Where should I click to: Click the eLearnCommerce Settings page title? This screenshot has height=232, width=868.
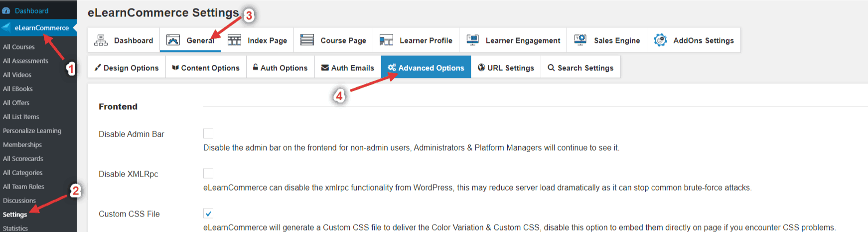(163, 12)
